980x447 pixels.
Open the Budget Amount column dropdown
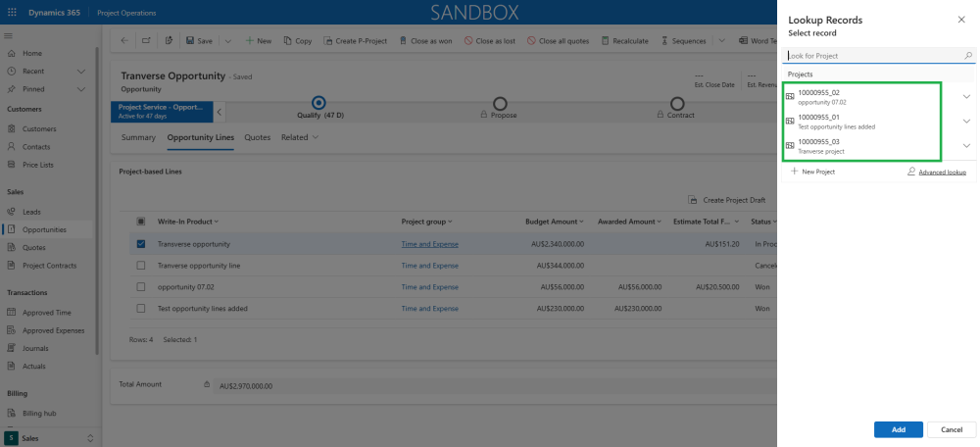581,222
